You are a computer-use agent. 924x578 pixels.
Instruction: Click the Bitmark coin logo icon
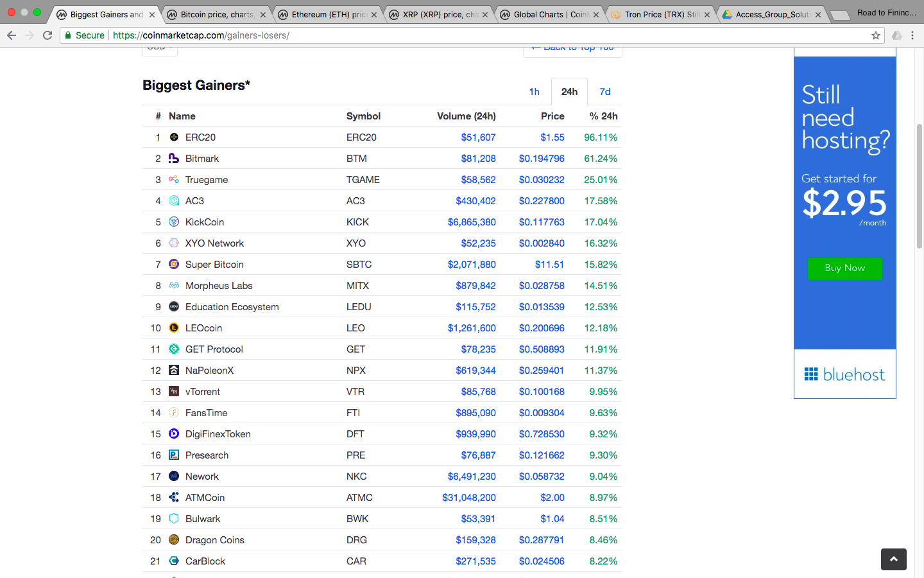pyautogui.click(x=174, y=158)
